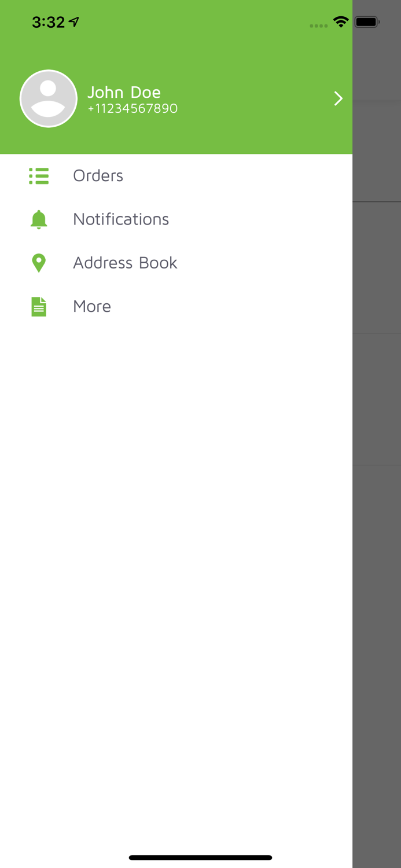Select Address Book from the drawer
The width and height of the screenshot is (401, 868).
[176, 263]
